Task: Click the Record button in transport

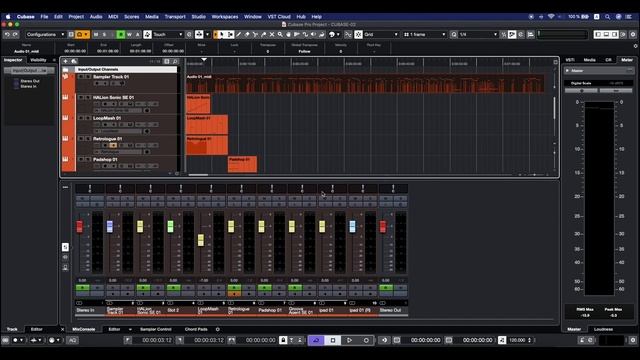Action: [366, 340]
